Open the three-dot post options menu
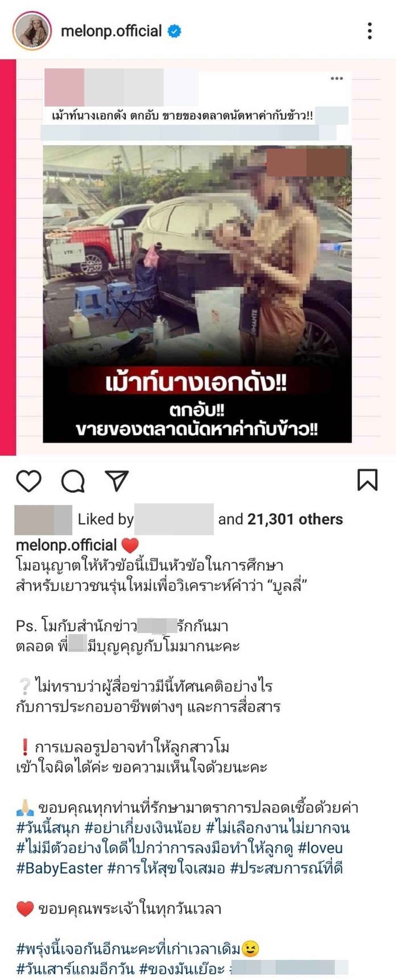Screen dimensions: 396x980 [x=369, y=31]
